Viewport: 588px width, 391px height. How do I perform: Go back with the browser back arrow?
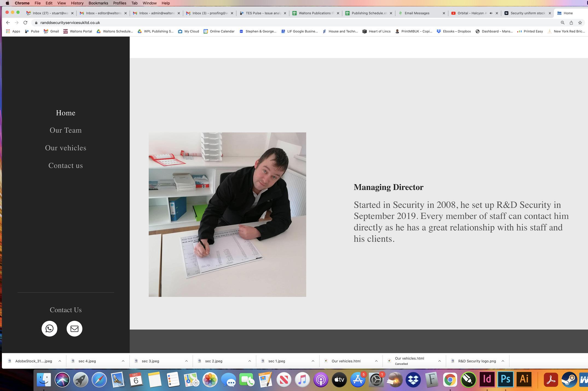[8, 23]
